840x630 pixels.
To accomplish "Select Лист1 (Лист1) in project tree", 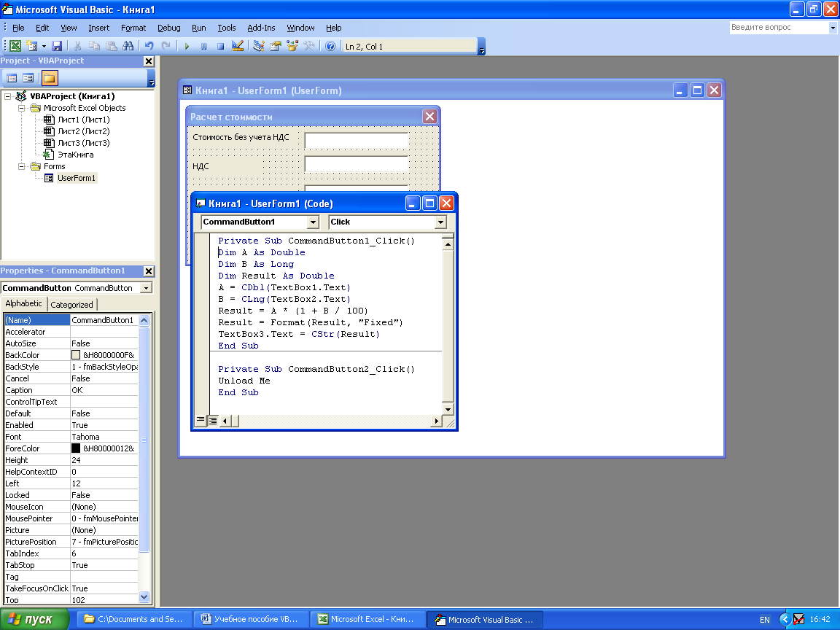I will (84, 120).
